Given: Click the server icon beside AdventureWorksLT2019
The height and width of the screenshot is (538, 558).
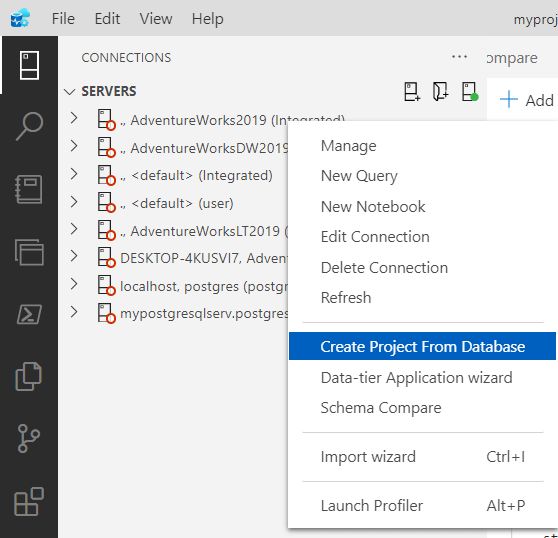Looking at the screenshot, I should tap(106, 231).
